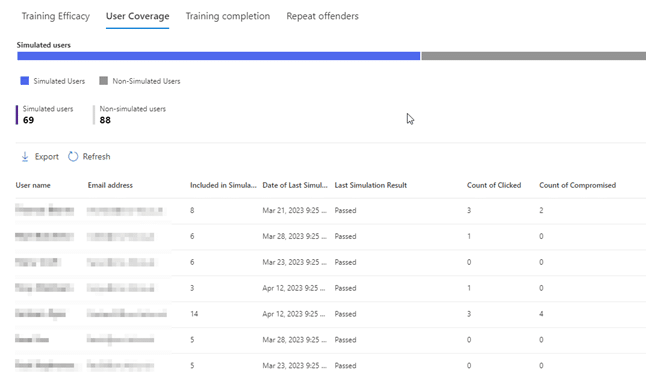Click compromised count 2 in Mar 21 row
Screen dimensions: 646x379
click(541, 211)
